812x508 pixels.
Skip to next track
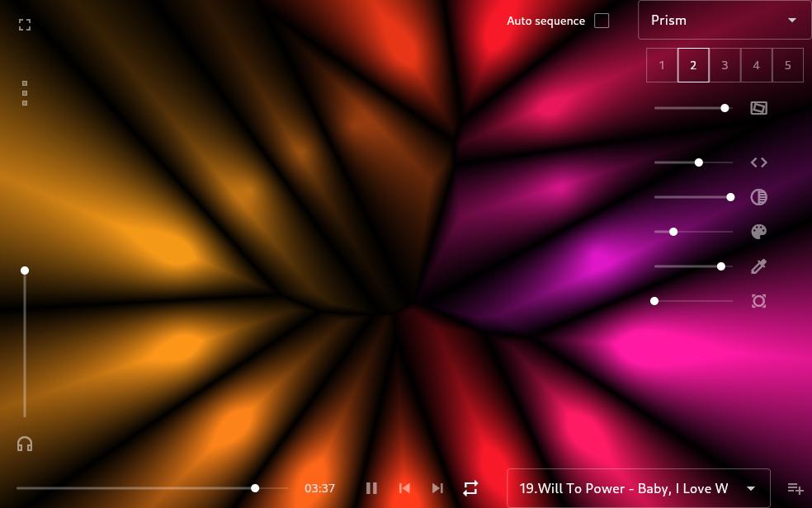coord(437,488)
